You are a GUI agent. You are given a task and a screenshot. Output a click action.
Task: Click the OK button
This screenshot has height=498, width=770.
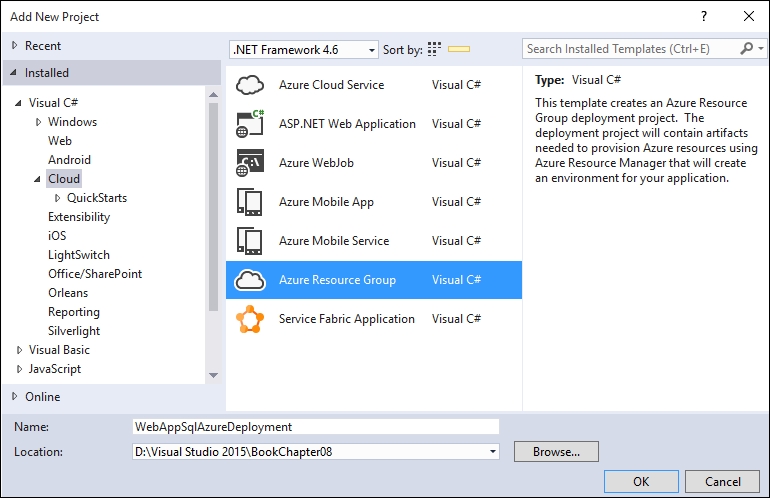(641, 481)
